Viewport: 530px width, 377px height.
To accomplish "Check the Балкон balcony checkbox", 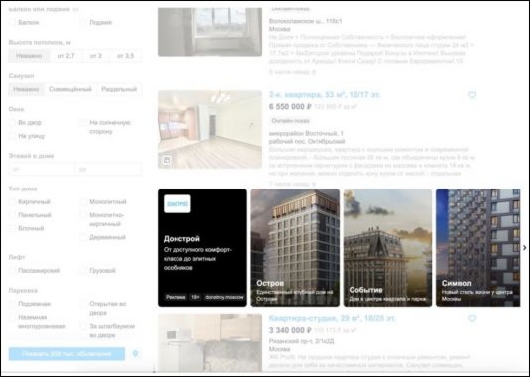I will [13, 23].
